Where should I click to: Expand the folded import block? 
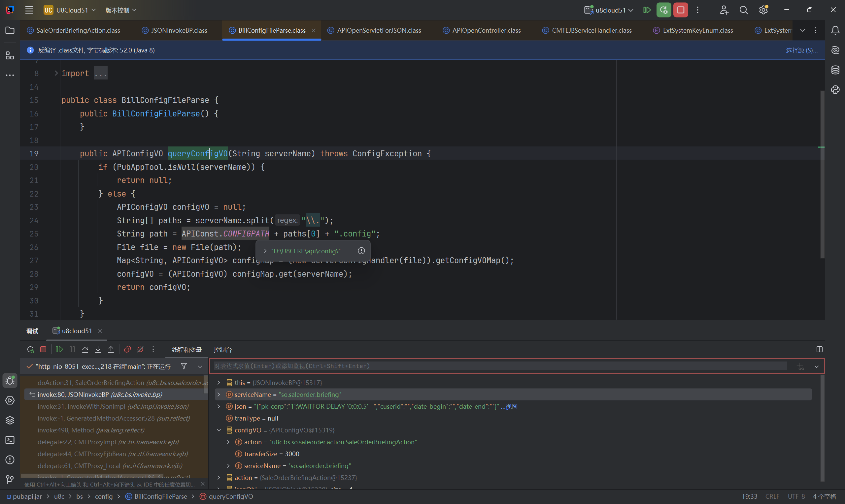[x=56, y=73]
